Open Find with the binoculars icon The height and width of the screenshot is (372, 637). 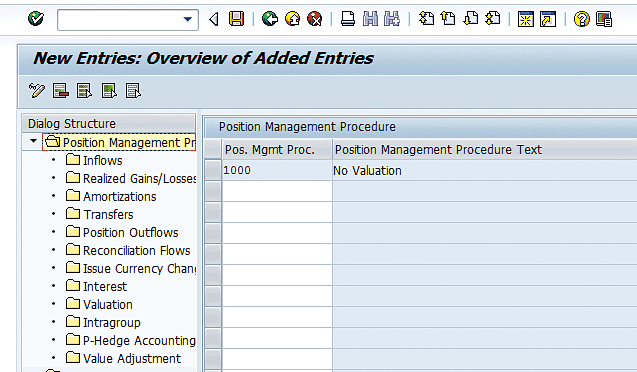click(x=370, y=19)
